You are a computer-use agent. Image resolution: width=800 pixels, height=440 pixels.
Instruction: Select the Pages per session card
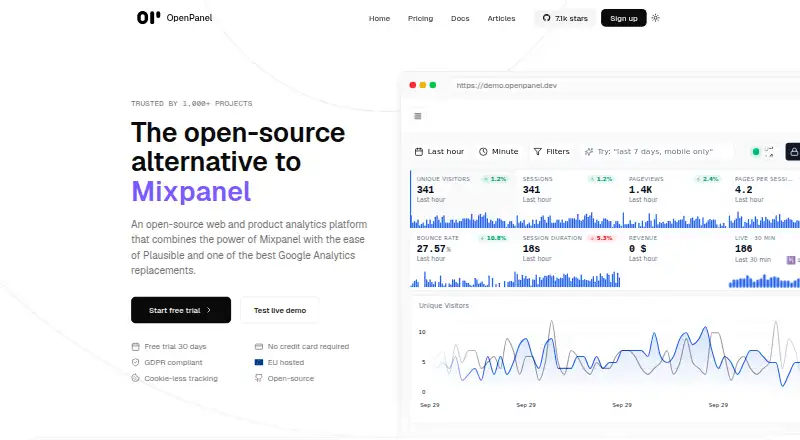click(x=765, y=200)
